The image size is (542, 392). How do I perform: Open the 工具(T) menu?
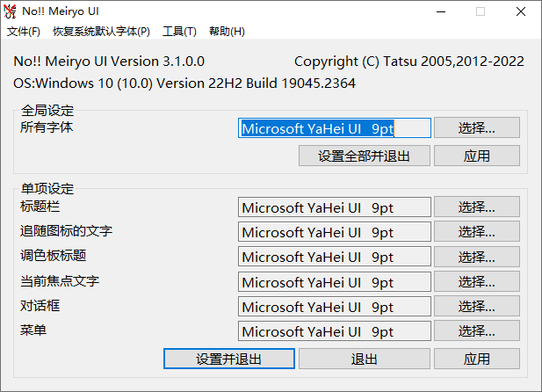[179, 32]
